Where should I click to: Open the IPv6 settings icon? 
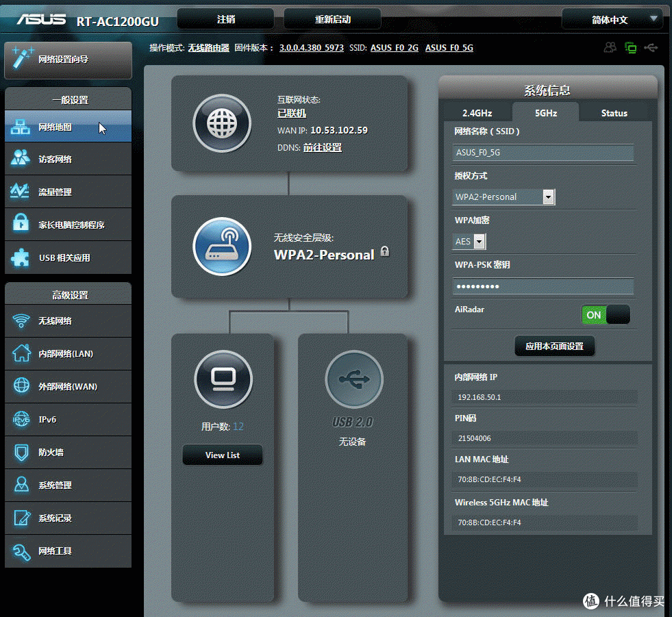point(21,419)
